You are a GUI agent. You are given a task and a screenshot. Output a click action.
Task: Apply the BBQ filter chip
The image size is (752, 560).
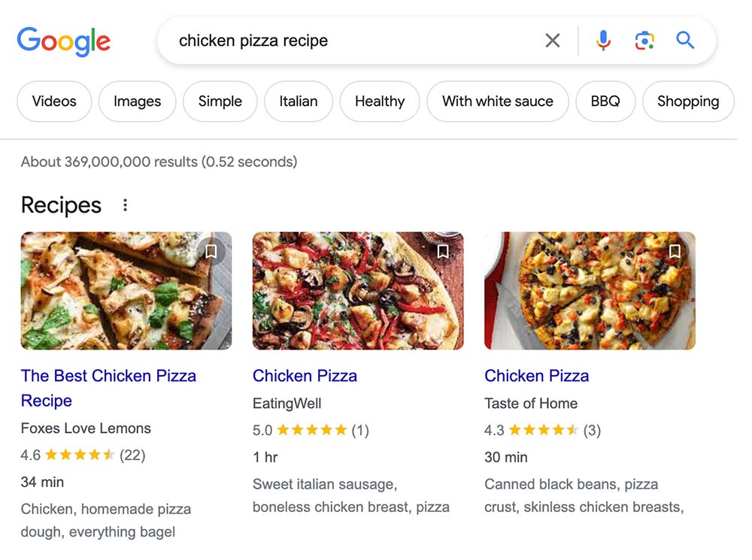click(x=605, y=101)
